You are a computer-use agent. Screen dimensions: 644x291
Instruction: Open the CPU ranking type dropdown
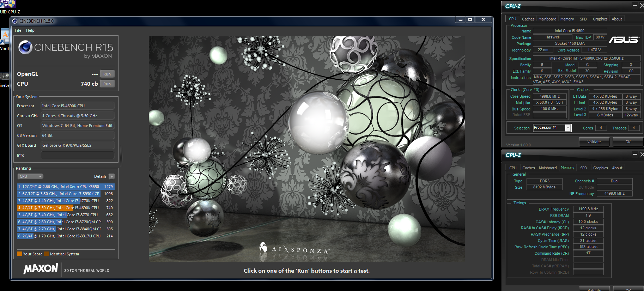click(30, 176)
